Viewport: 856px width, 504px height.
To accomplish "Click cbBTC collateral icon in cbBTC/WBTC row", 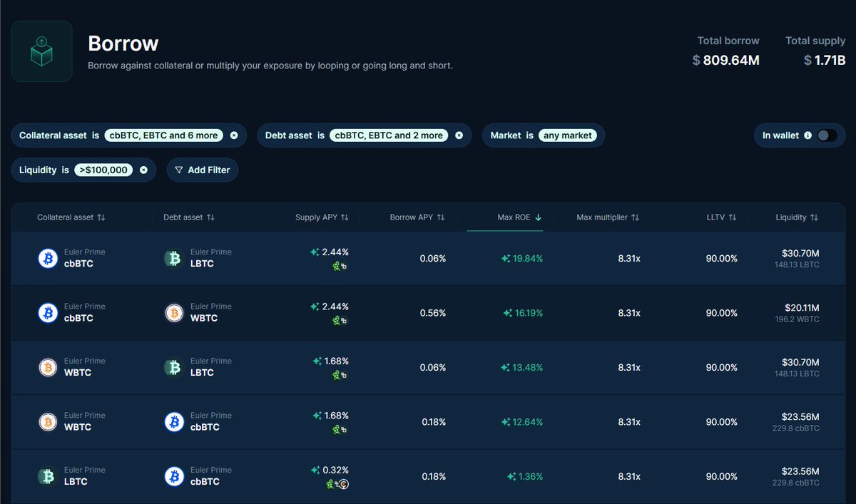I will pos(48,312).
